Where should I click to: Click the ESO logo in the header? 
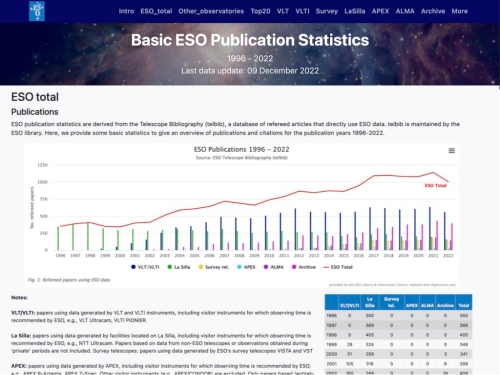coord(37,11)
